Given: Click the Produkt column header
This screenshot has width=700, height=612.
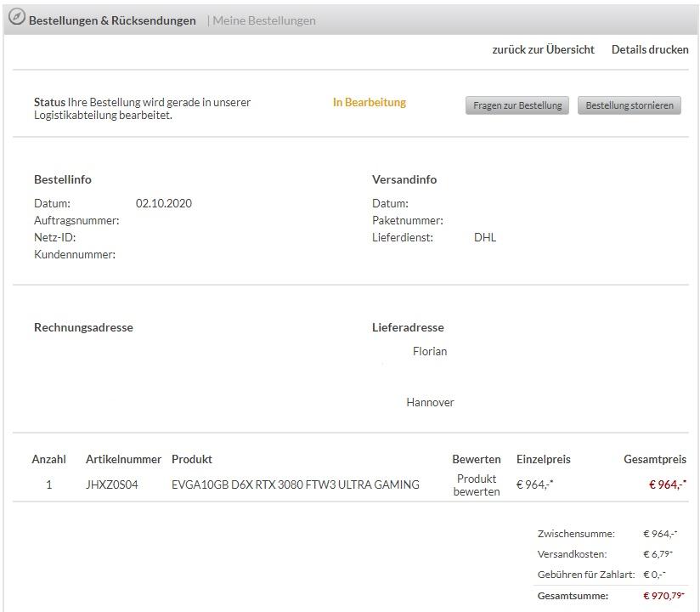Looking at the screenshot, I should click(191, 459).
